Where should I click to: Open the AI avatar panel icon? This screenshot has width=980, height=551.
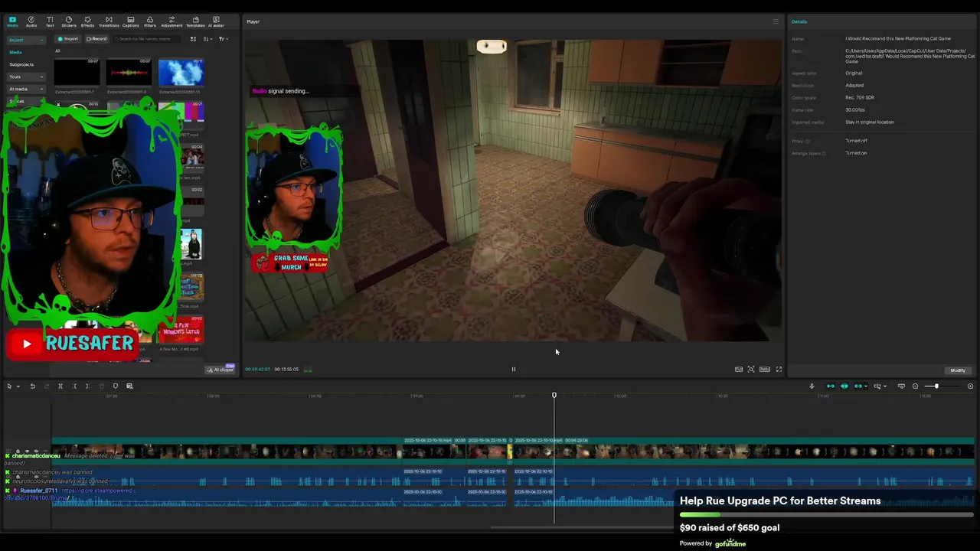pos(216,21)
